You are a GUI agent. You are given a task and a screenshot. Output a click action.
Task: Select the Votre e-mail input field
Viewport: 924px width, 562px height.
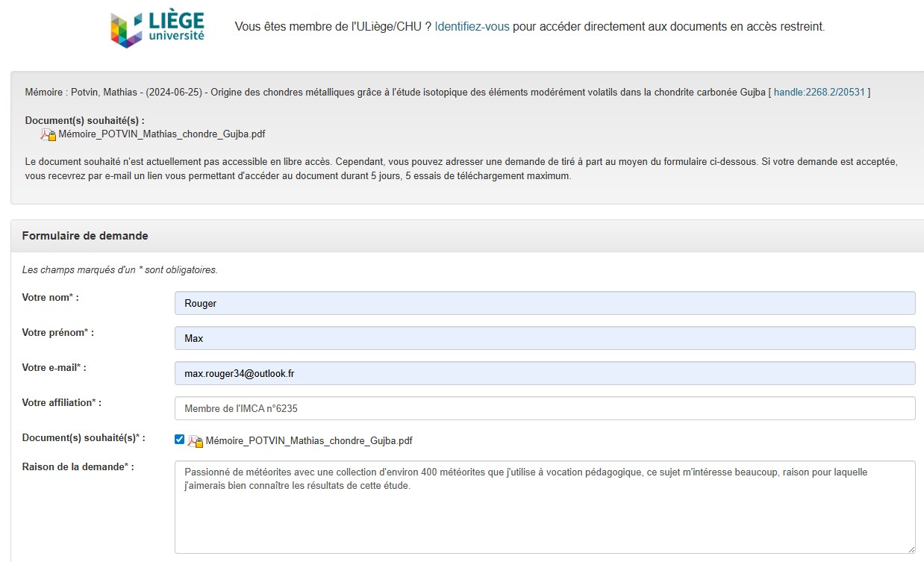tap(544, 373)
